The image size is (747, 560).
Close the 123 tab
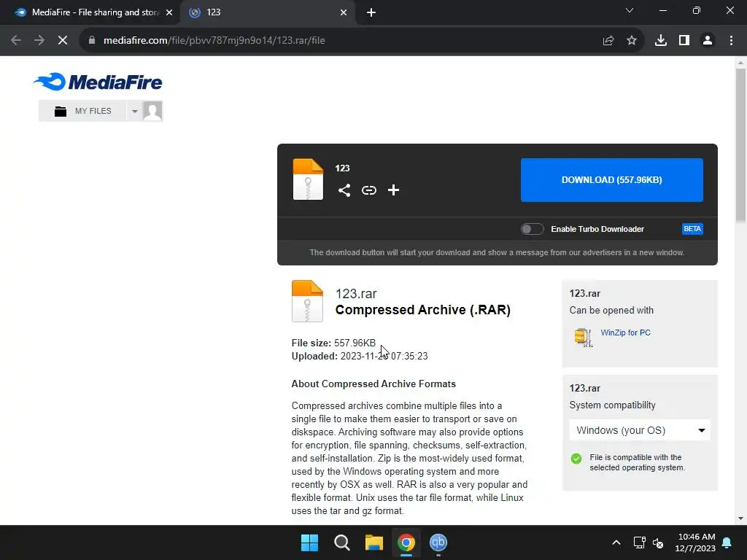[344, 12]
